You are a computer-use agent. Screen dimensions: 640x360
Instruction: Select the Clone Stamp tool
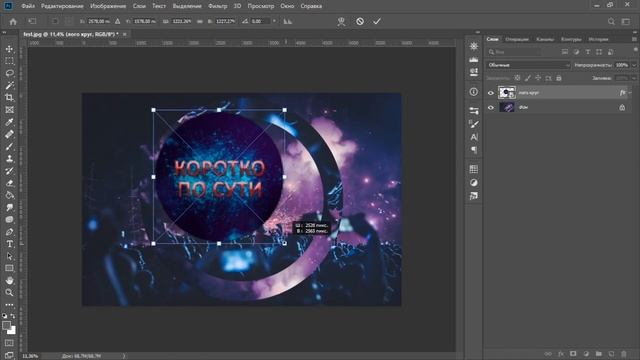click(9, 159)
